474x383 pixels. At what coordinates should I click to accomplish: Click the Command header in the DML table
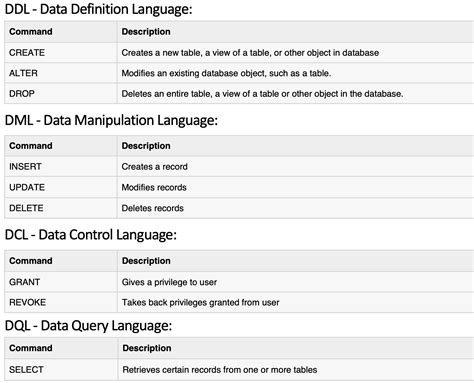tap(31, 146)
